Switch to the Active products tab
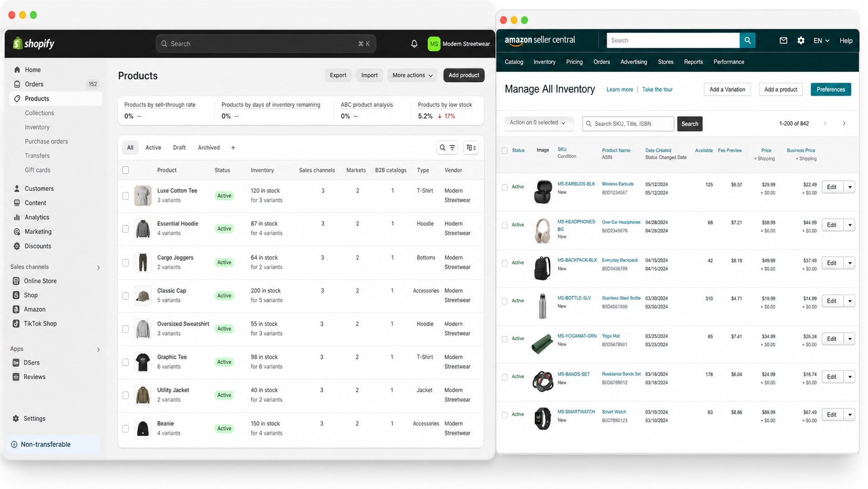Image resolution: width=868 pixels, height=489 pixels. [153, 148]
